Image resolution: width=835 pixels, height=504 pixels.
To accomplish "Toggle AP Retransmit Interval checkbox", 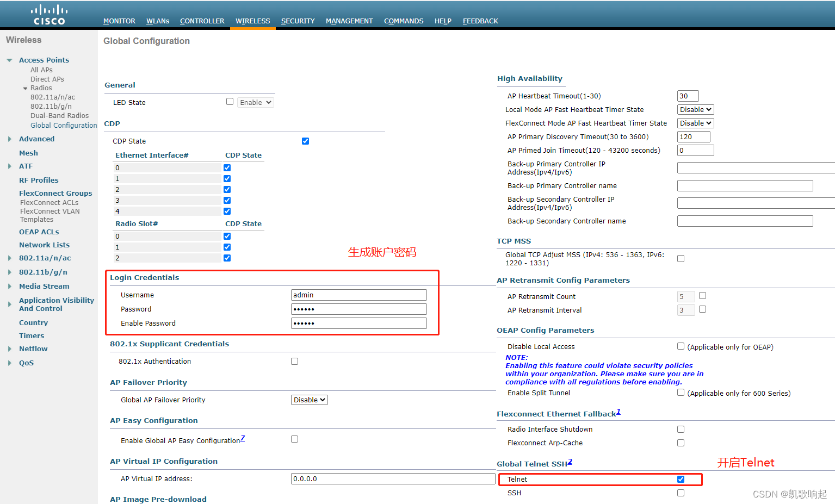I will [702, 309].
